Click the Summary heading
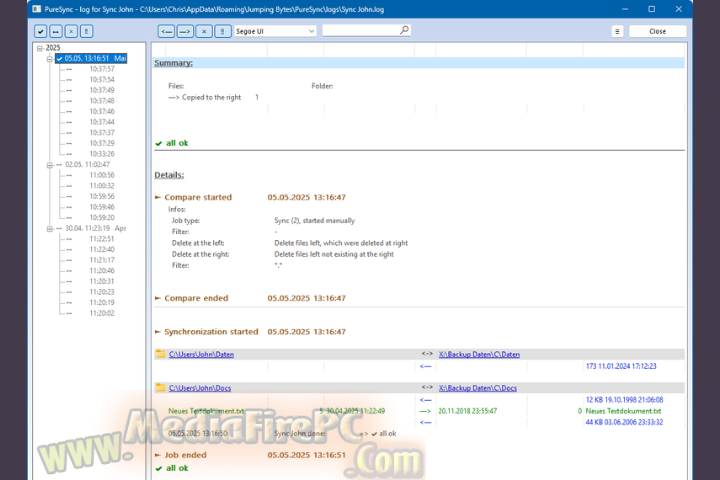The width and height of the screenshot is (720, 480). [x=173, y=63]
